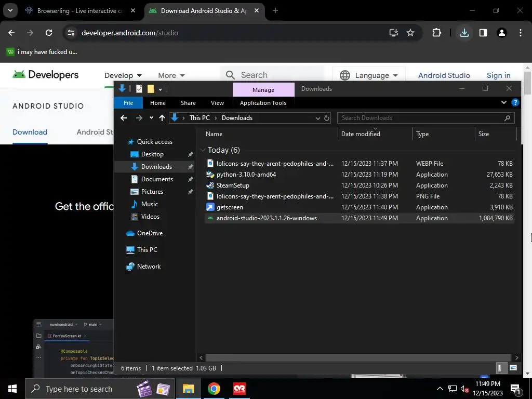
Task: Open the Manage contextual tab
Action: click(263, 89)
